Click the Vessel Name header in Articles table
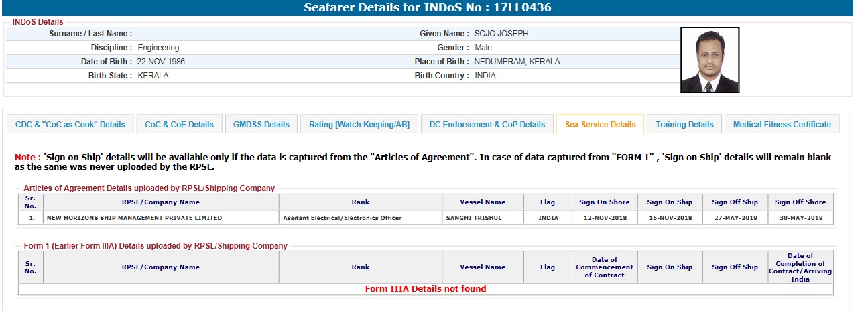The height and width of the screenshot is (311, 868). [x=483, y=202]
